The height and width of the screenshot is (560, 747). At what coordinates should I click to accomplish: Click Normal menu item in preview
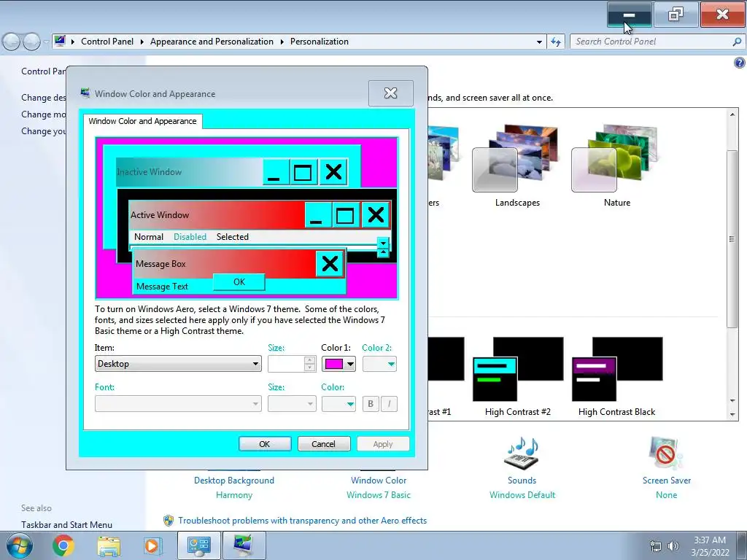pos(149,237)
